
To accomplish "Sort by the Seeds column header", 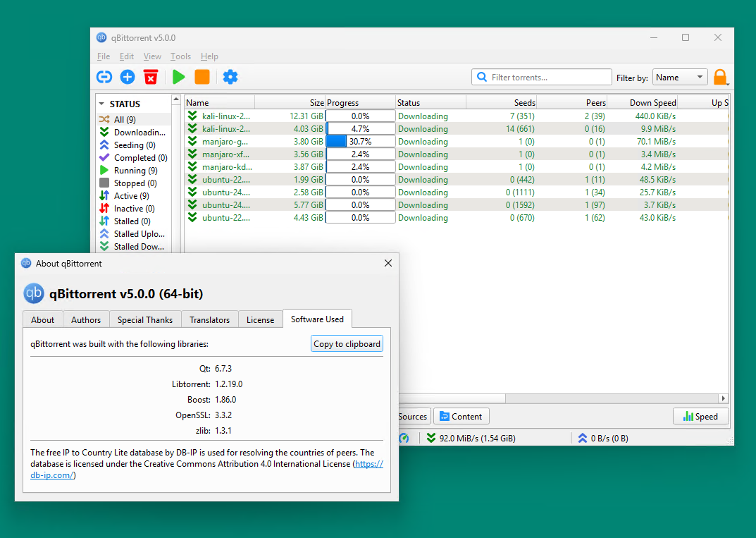I will pos(501,102).
